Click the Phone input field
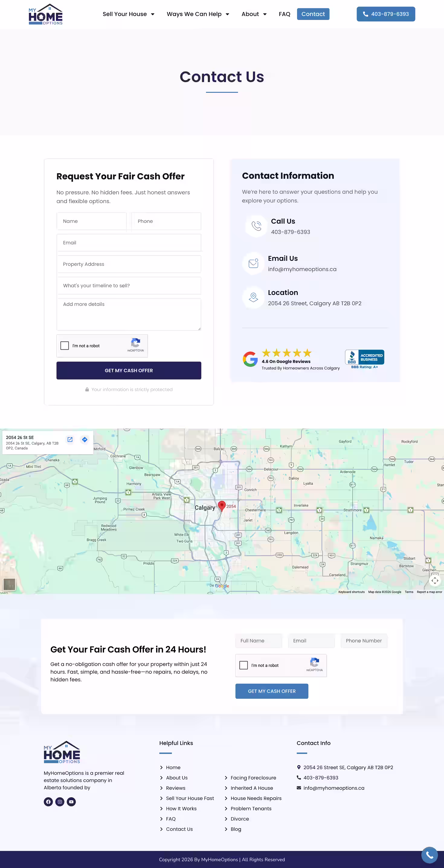 tap(166, 221)
